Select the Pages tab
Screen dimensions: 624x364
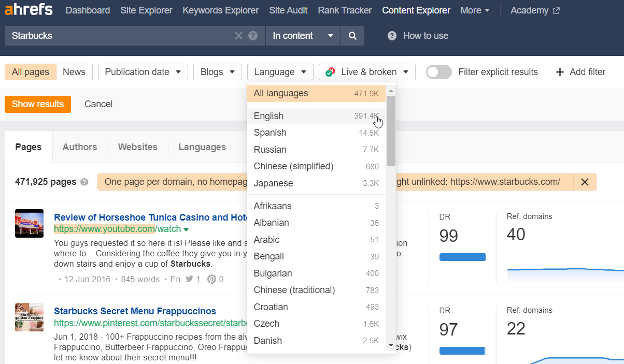click(29, 147)
